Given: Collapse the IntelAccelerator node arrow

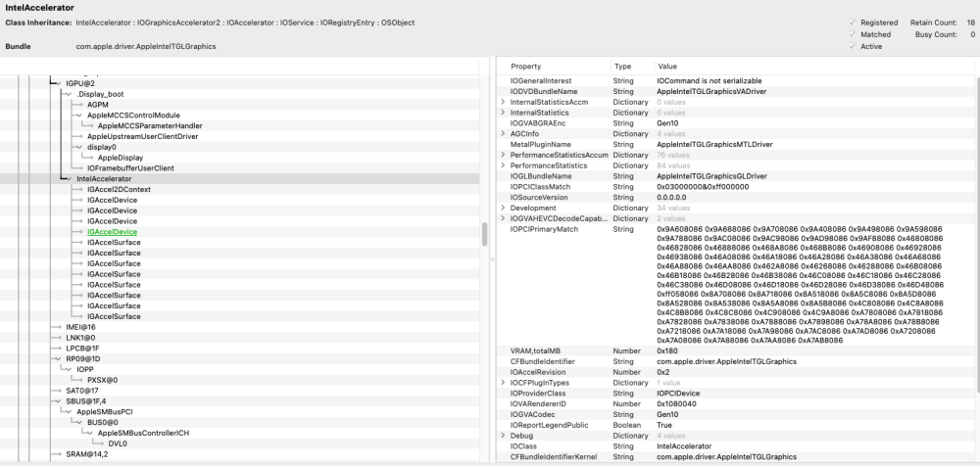Looking at the screenshot, I should [x=70, y=178].
